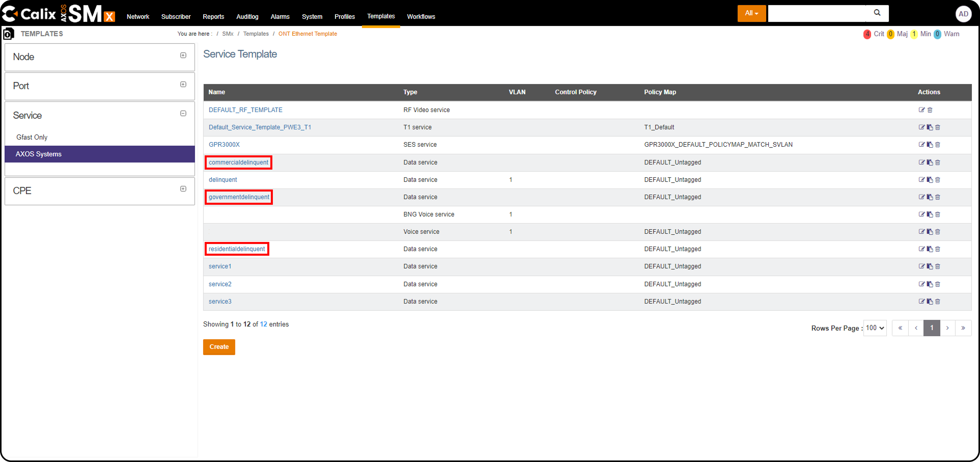Copy the GPR3000X template
This screenshot has height=462, width=980.
point(930,145)
